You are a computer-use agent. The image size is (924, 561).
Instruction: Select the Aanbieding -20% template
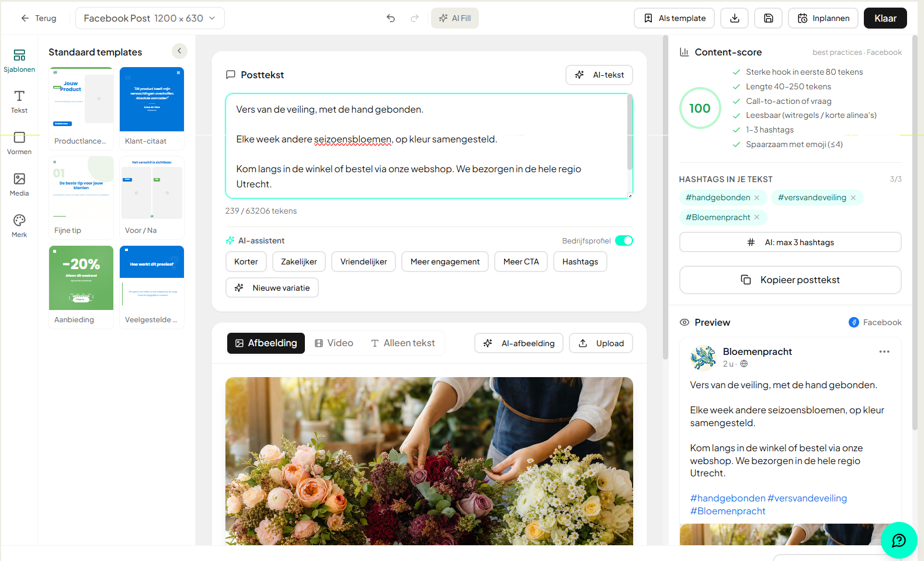(x=81, y=287)
